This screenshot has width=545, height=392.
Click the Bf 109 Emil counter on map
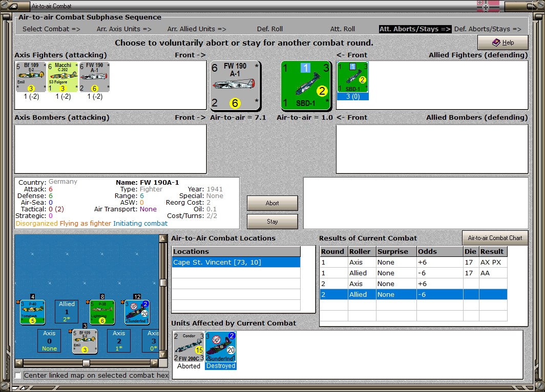(85, 341)
